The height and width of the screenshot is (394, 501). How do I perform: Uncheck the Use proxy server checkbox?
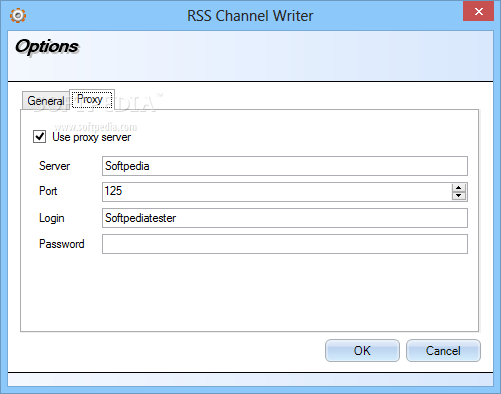[x=39, y=137]
